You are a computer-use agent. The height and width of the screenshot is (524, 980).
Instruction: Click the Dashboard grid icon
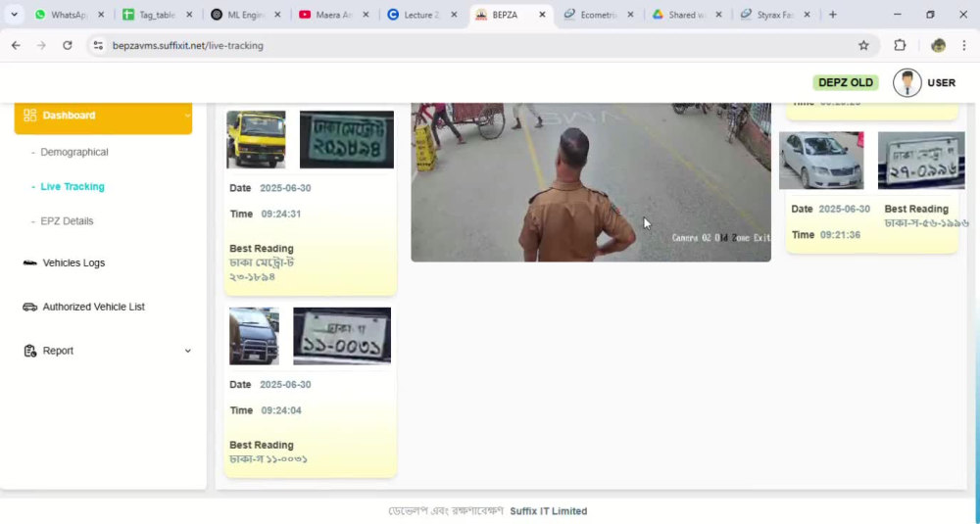point(30,115)
